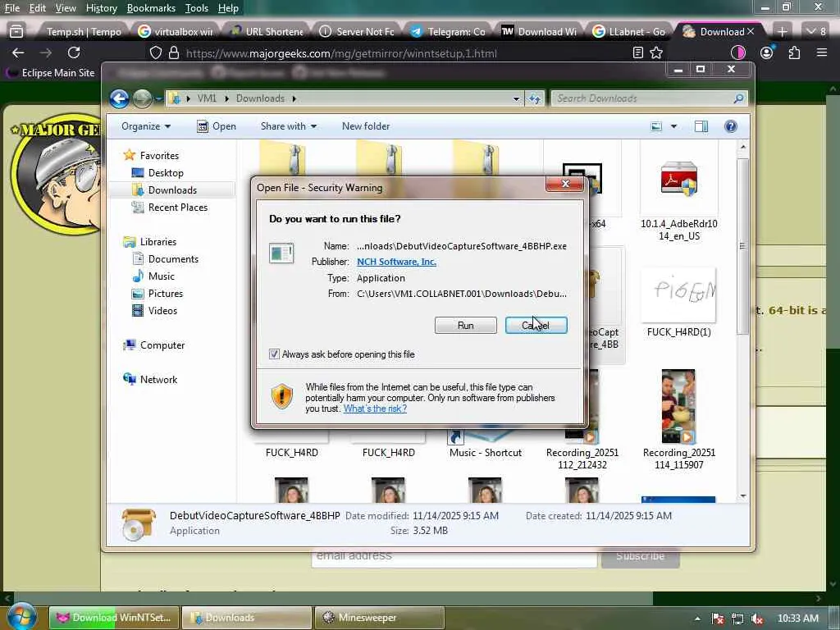Select Recent Places under Favorites

(177, 208)
